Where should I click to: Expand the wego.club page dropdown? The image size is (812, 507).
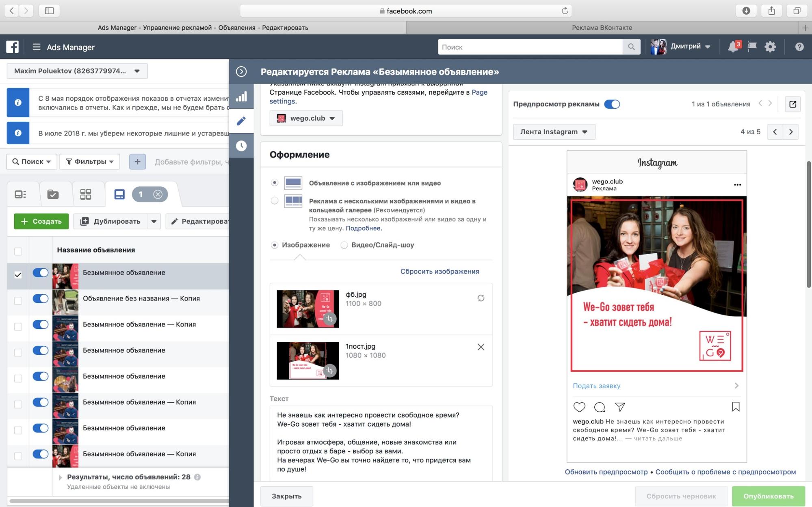[x=331, y=118]
